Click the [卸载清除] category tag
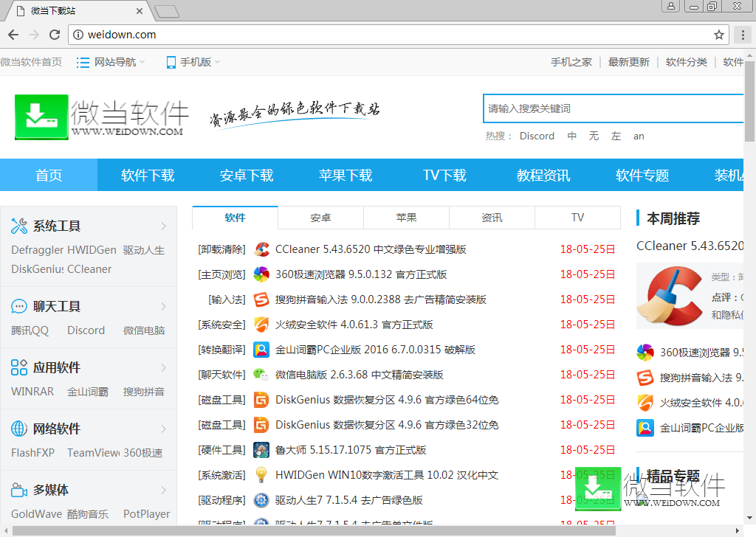Screen dimensions: 756x537 tap(221, 249)
